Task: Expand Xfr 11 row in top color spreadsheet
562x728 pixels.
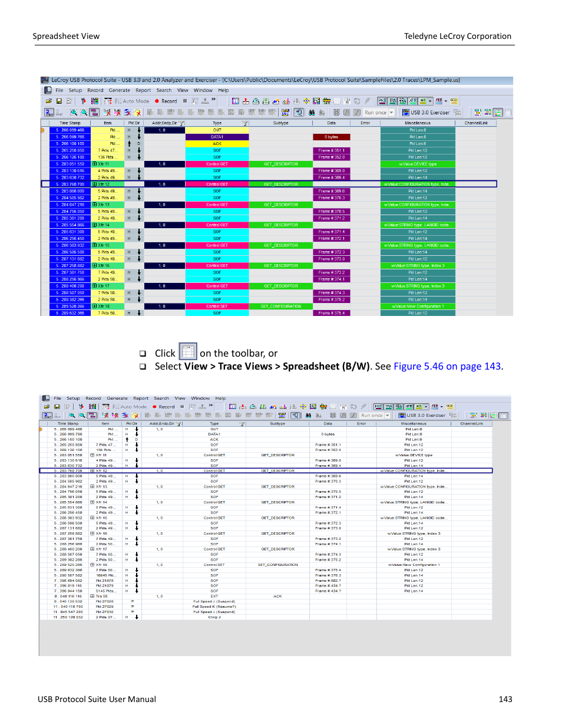Action: pyautogui.click(x=94, y=164)
